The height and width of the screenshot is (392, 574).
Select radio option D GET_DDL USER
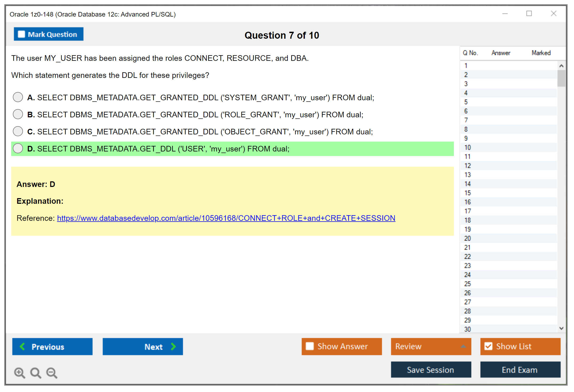(18, 149)
